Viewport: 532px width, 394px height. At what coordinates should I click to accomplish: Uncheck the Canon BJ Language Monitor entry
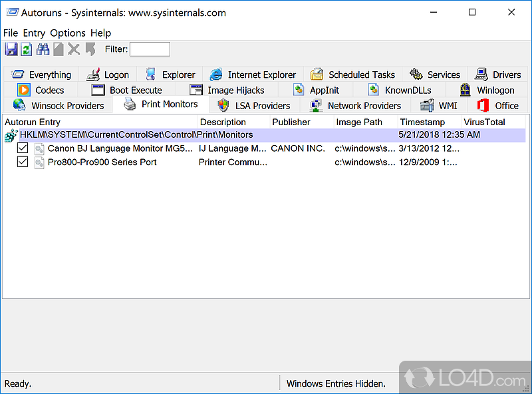pos(23,148)
